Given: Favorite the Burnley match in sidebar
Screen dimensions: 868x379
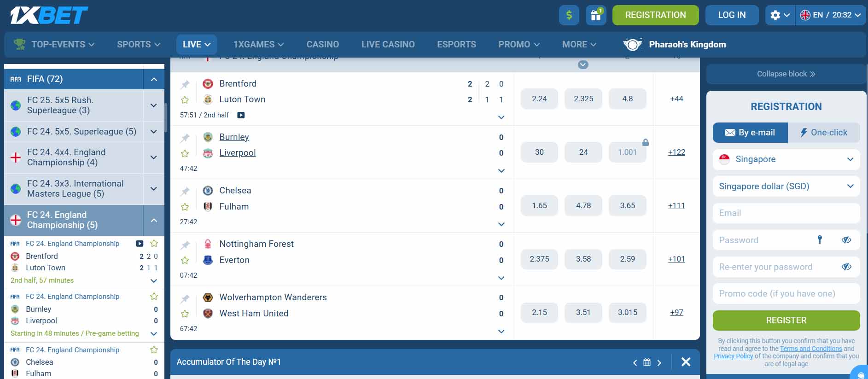Looking at the screenshot, I should [154, 296].
